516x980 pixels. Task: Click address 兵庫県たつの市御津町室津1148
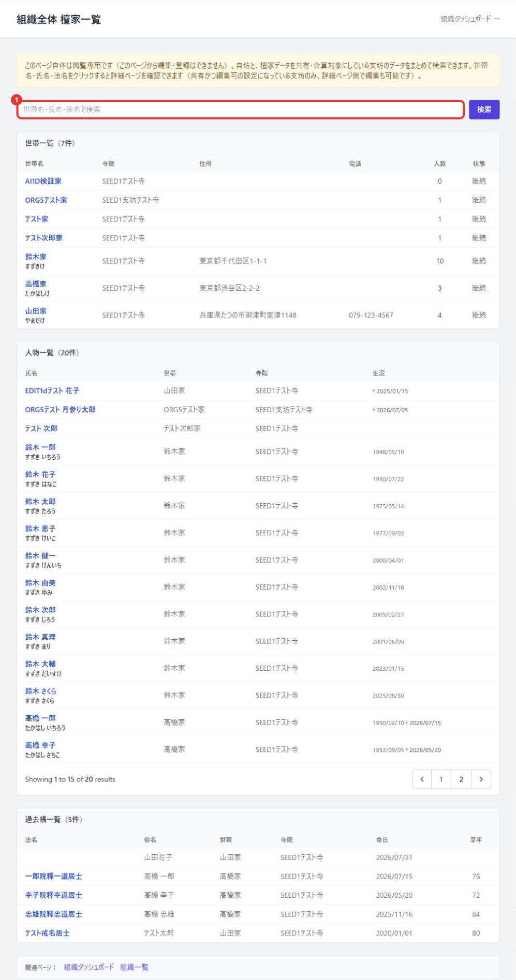(x=248, y=315)
